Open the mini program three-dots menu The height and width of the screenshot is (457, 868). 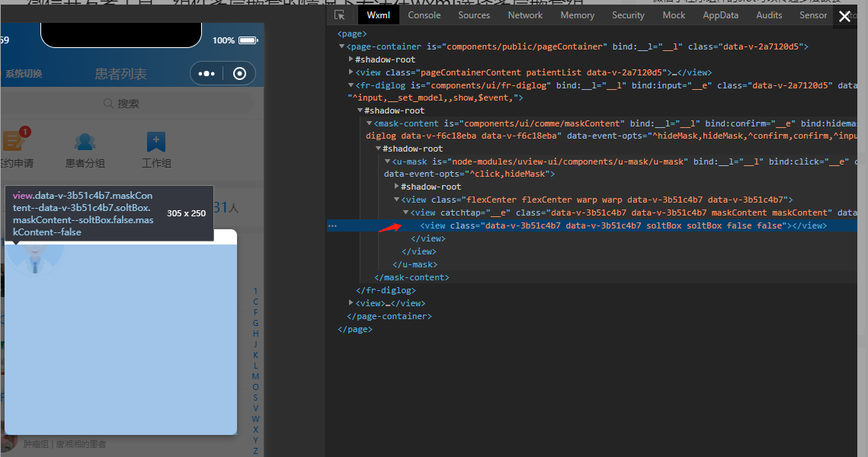[x=207, y=74]
